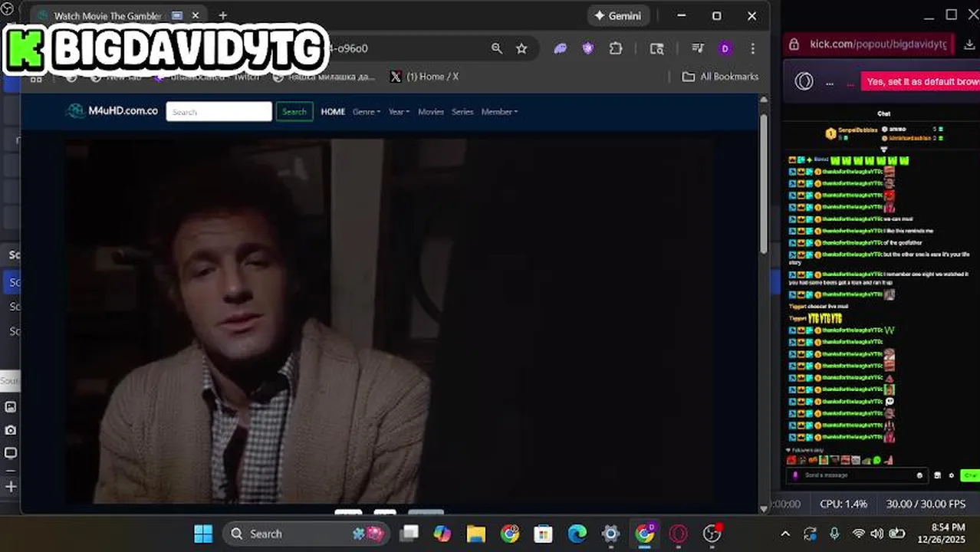This screenshot has width=980, height=552.
Task: Open the All Bookmarks folder
Action: (x=720, y=77)
